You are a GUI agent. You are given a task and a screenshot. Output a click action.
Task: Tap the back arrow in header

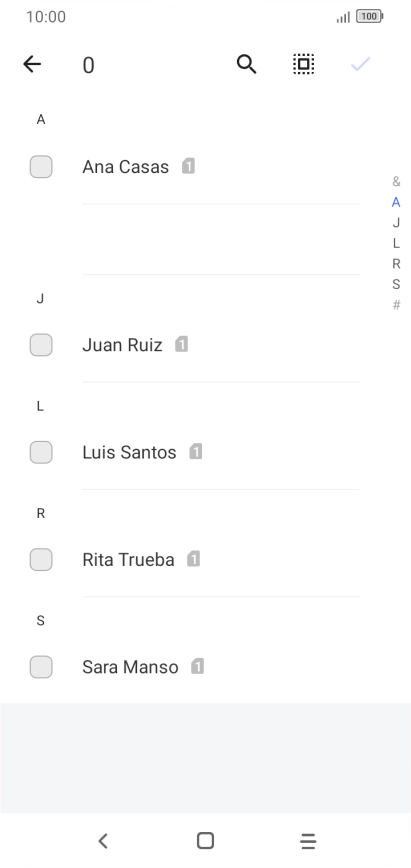[x=32, y=64]
